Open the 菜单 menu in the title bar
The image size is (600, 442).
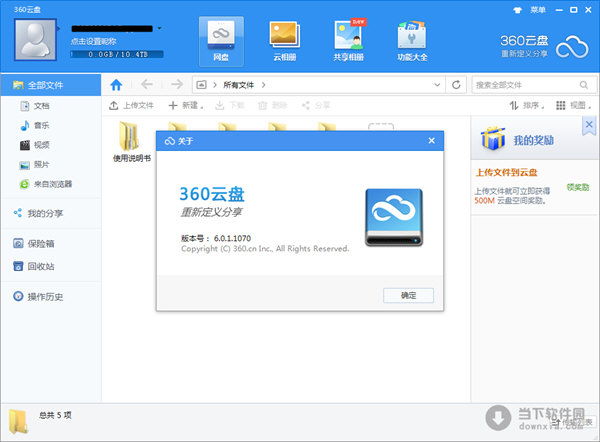pyautogui.click(x=538, y=10)
